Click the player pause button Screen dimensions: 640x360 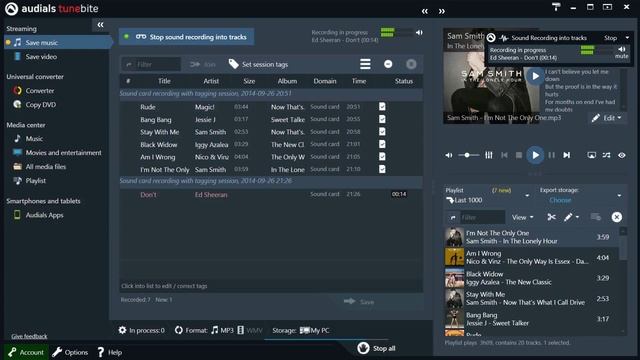point(551,155)
